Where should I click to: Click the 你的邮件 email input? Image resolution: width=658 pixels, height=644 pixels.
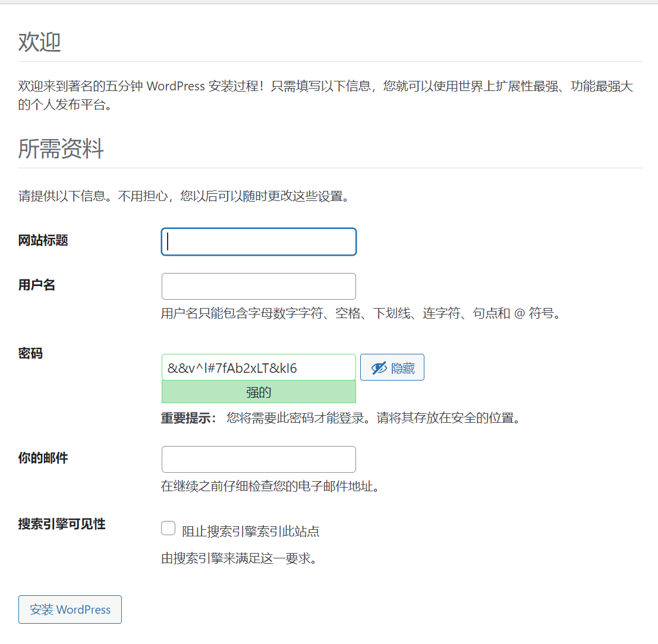click(x=259, y=459)
